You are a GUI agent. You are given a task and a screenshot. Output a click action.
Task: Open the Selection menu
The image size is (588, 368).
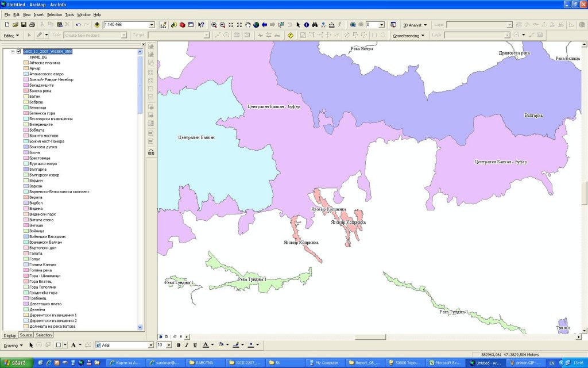tap(55, 14)
